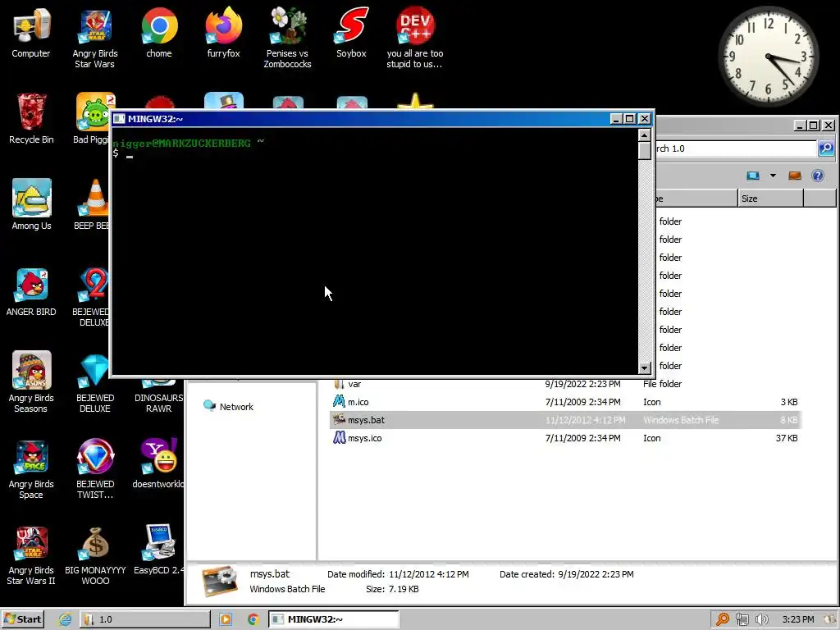Click the Internet Explorer taskbar icon
840x630 pixels.
(66, 619)
